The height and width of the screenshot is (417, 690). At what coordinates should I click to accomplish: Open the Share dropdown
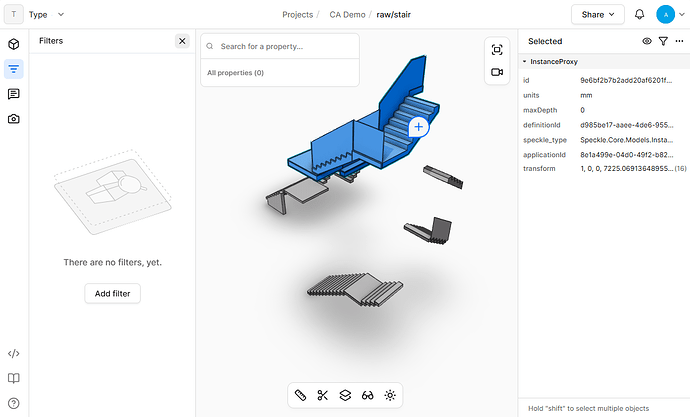coord(598,15)
